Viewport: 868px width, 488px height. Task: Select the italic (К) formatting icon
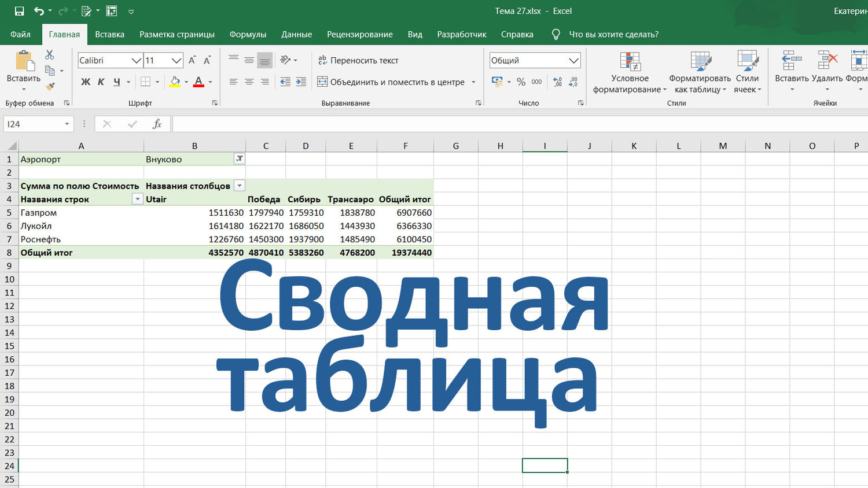coord(101,82)
